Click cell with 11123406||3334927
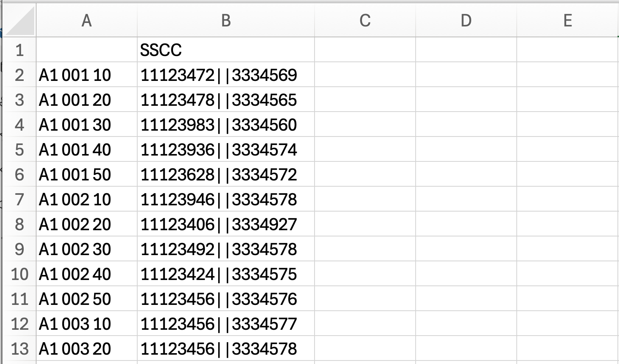Screen dimensions: 619x364 tap(226, 224)
